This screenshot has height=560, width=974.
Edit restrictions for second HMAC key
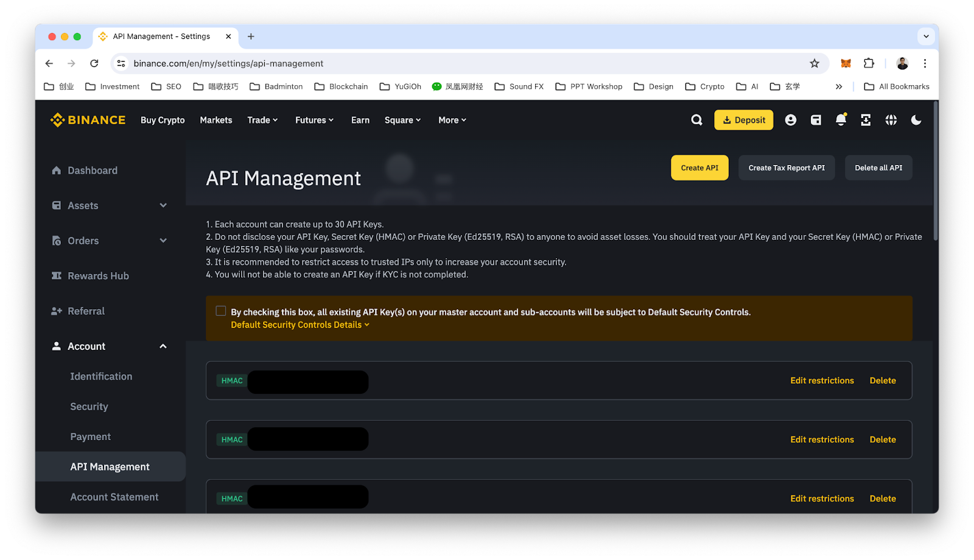(822, 439)
